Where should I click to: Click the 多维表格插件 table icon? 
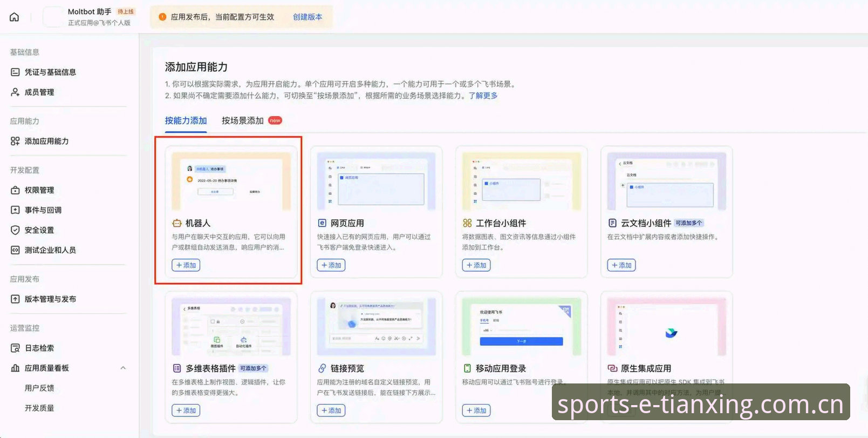[176, 368]
